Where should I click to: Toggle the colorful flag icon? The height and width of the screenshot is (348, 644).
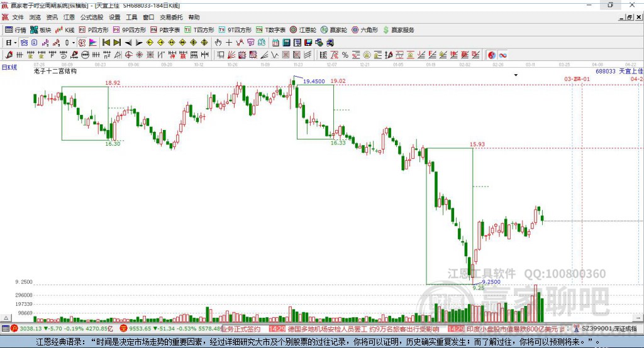(x=93, y=43)
